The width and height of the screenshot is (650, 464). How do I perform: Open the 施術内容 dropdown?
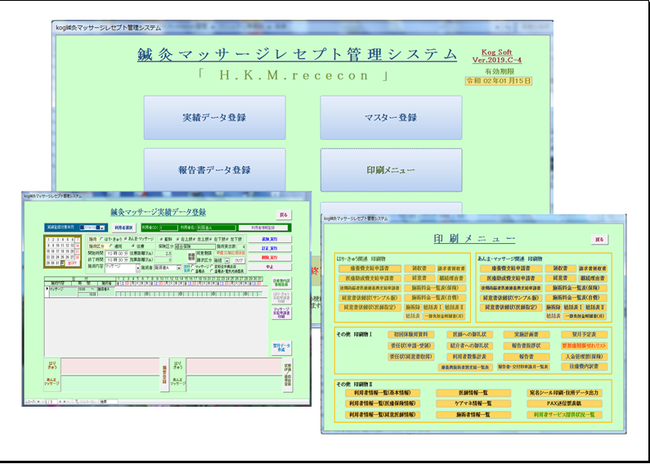138,268
